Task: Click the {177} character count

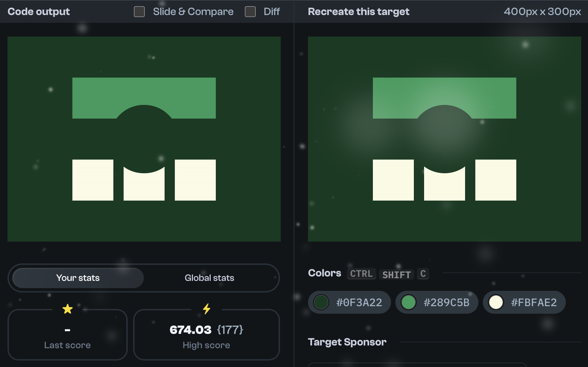Action: (230, 330)
